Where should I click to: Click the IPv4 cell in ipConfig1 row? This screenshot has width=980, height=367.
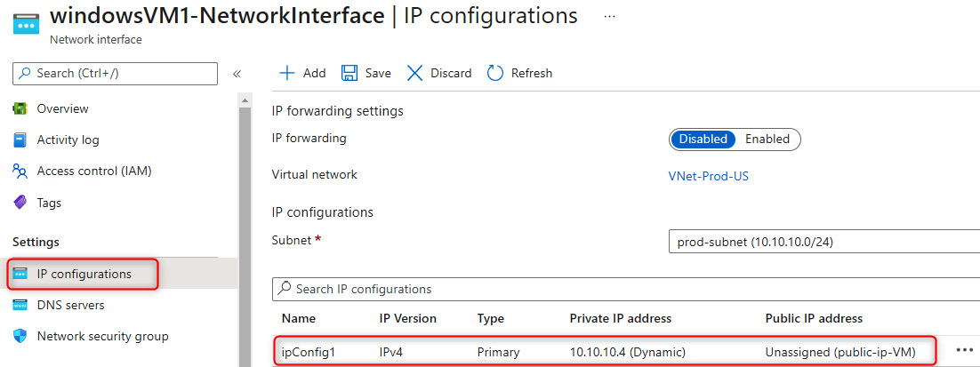click(391, 352)
